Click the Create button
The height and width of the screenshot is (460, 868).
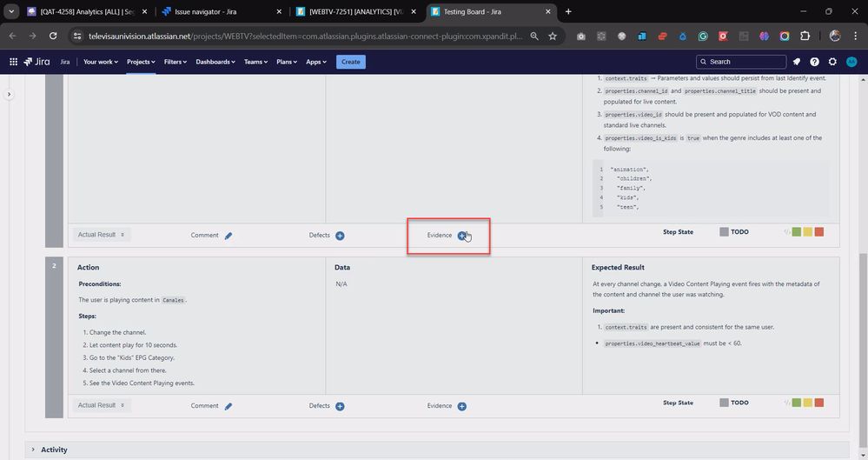pyautogui.click(x=350, y=62)
